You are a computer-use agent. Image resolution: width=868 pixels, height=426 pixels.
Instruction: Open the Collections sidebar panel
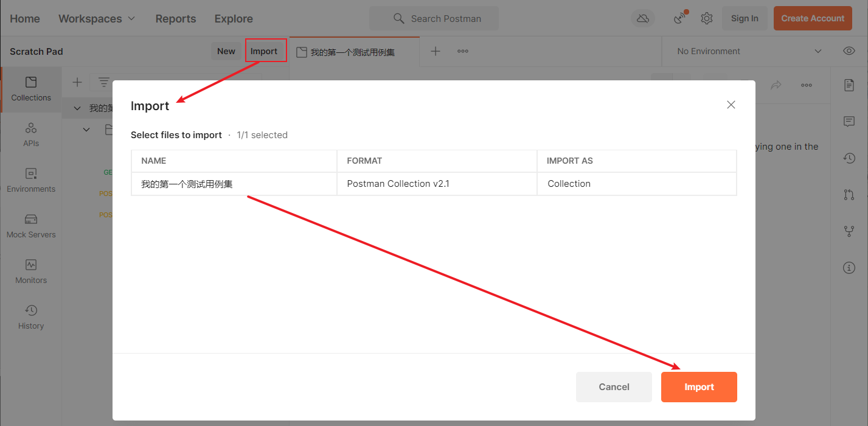[x=31, y=89]
